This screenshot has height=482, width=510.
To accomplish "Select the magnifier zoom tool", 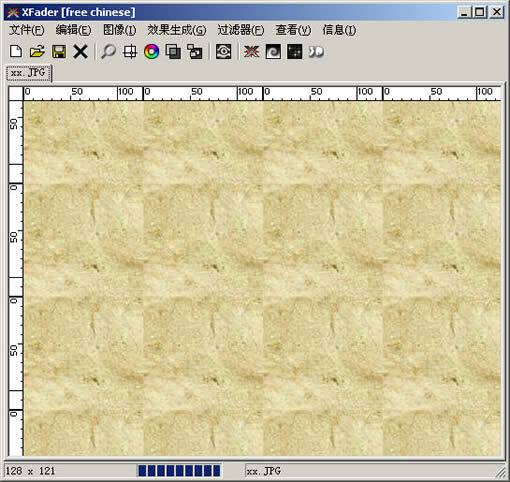I will click(108, 52).
